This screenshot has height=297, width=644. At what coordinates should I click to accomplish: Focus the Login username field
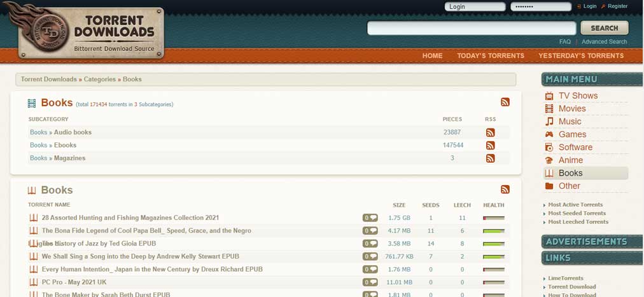475,6
